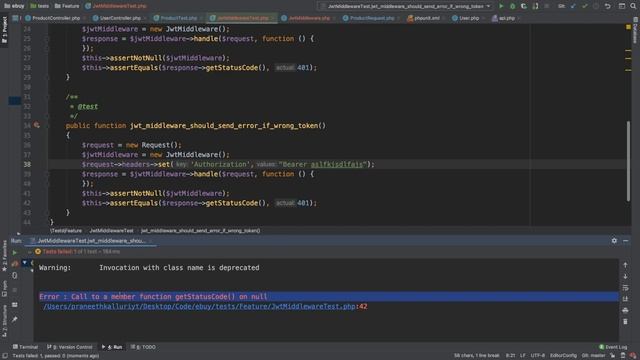This screenshot has width=640, height=360.
Task: Click the memory indicator icon in status bar
Action: 623,356
